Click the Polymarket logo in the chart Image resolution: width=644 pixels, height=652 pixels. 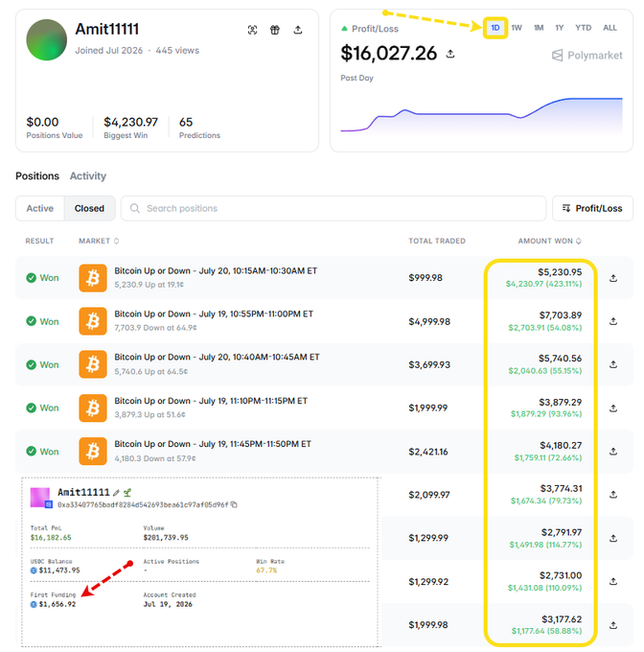pyautogui.click(x=587, y=56)
